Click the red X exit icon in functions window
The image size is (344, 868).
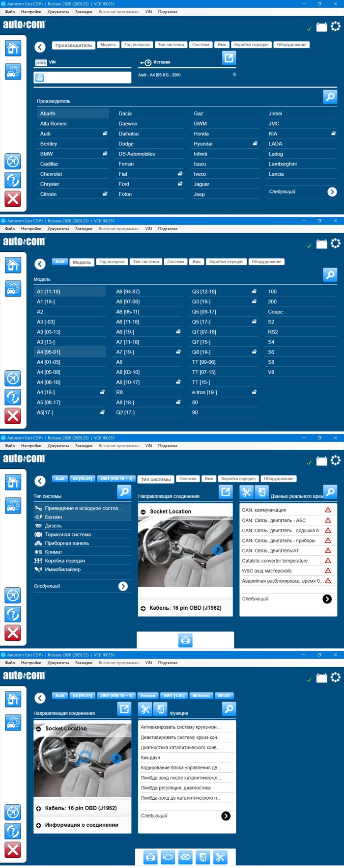(13, 850)
